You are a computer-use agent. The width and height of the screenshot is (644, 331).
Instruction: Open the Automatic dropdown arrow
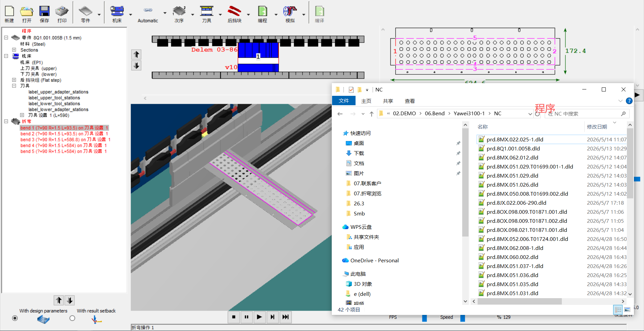point(165,13)
